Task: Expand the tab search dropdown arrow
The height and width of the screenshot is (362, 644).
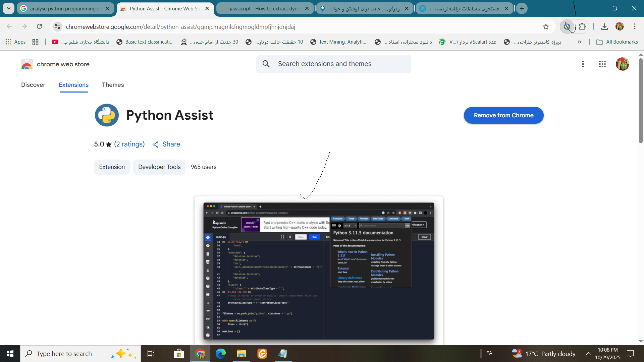Action: click(x=8, y=8)
